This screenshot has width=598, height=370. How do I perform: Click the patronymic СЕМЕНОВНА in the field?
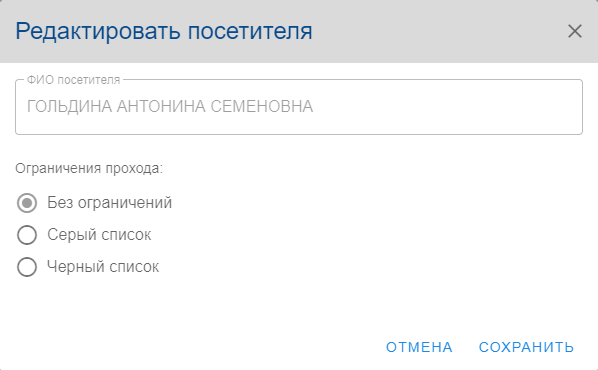[x=262, y=106]
